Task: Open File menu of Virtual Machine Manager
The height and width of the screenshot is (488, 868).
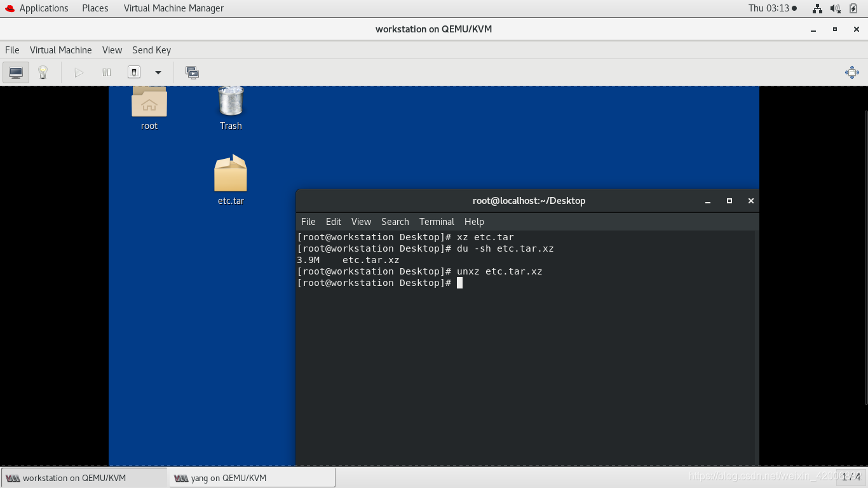Action: pos(12,50)
